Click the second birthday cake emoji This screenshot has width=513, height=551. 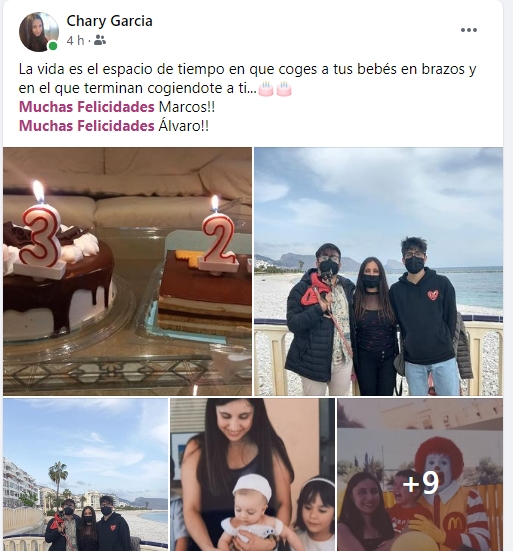[284, 89]
